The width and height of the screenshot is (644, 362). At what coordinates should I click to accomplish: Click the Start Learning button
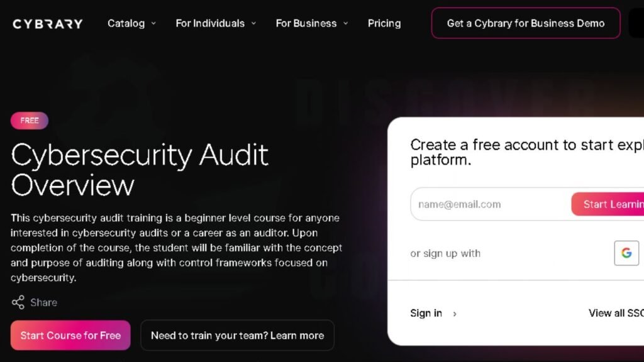(x=608, y=204)
